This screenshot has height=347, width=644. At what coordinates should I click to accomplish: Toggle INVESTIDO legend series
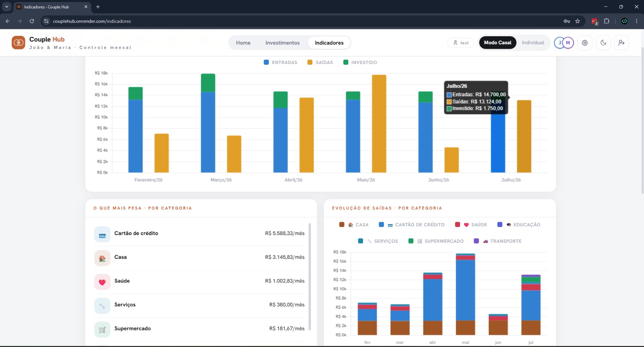(x=360, y=62)
